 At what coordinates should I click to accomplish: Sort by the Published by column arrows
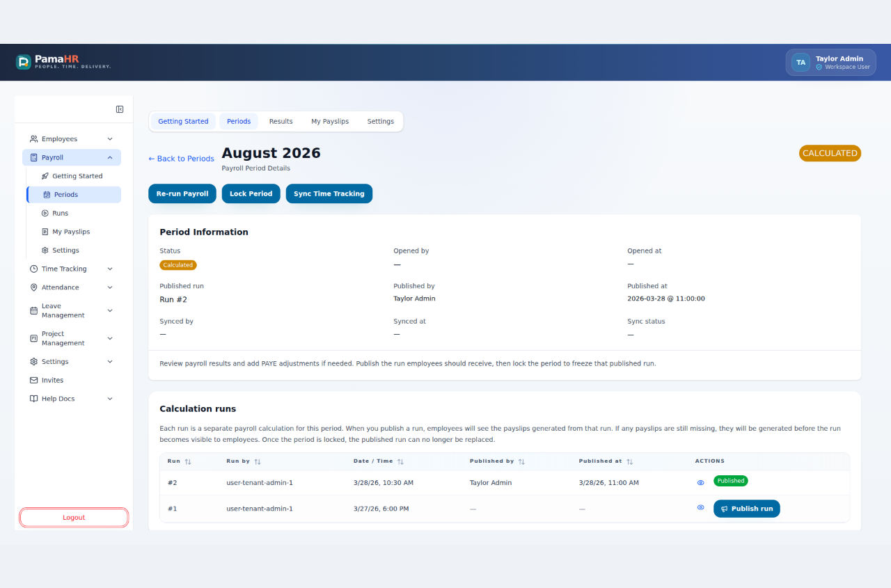(x=521, y=461)
